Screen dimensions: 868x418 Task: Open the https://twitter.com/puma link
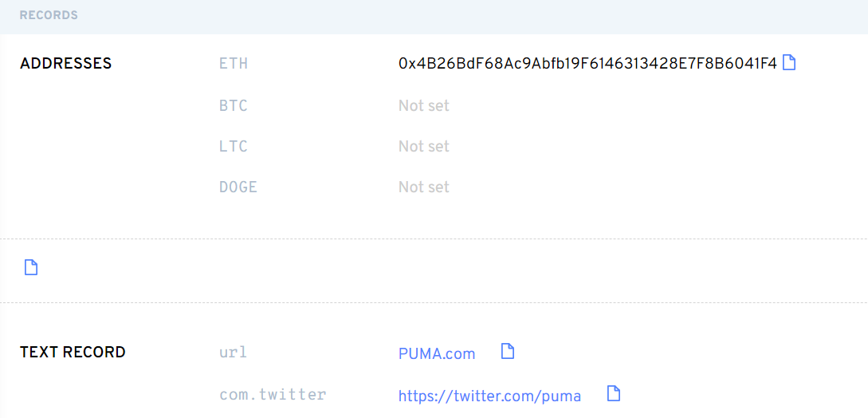click(489, 396)
